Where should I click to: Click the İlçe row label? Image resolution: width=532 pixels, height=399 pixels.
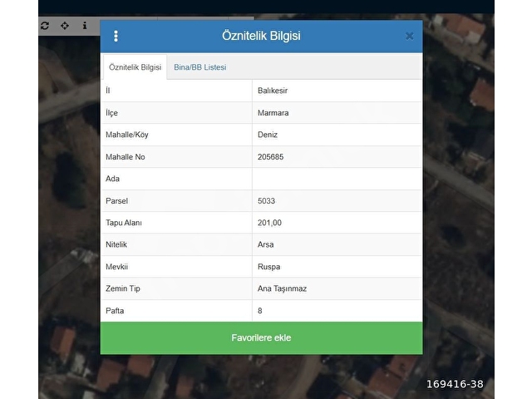pos(111,113)
